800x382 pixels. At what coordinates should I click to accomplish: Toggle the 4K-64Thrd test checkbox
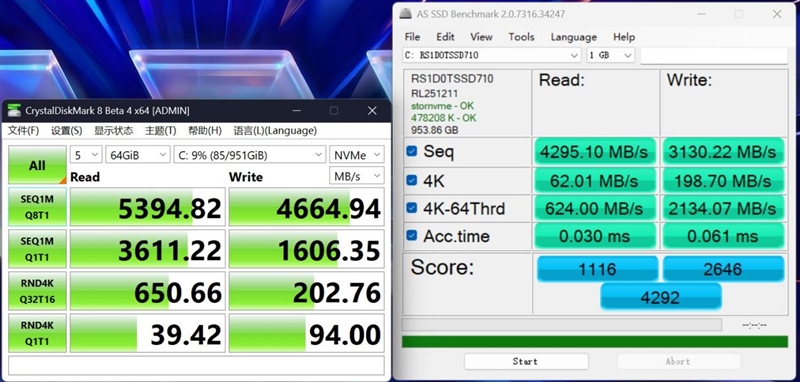click(412, 208)
